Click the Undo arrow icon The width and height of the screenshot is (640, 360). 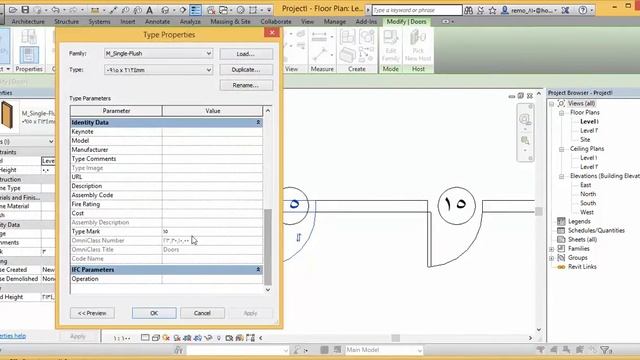click(x=56, y=10)
